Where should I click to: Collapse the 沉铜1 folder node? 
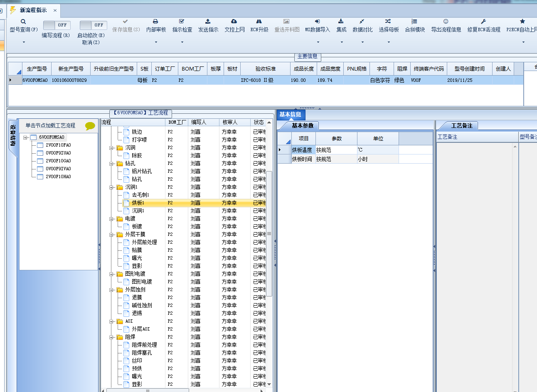(112, 187)
